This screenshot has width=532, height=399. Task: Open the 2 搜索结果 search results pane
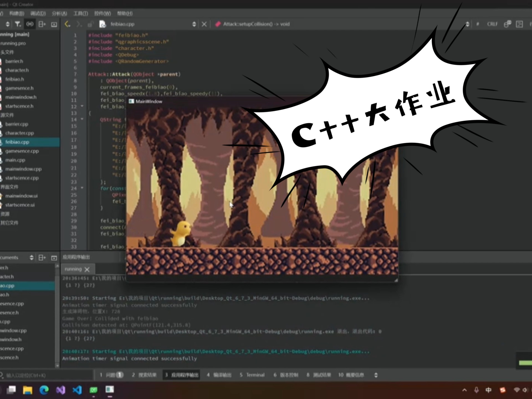(x=144, y=375)
